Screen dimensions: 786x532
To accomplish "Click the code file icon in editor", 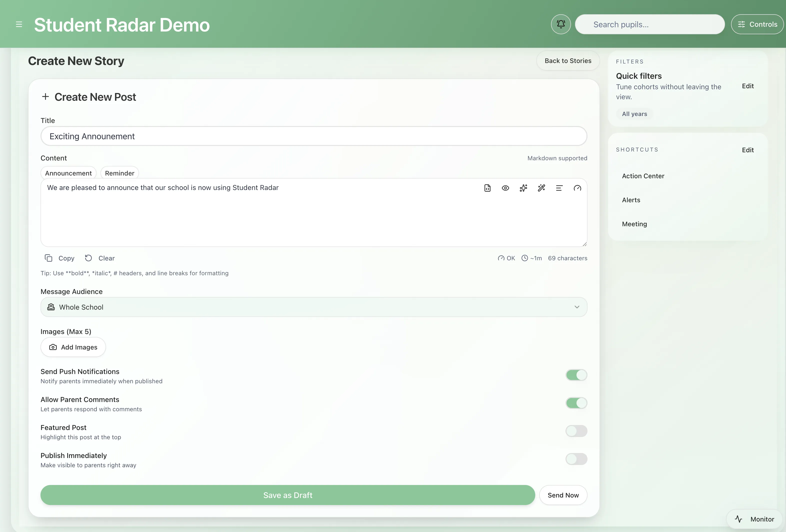I will [x=487, y=188].
